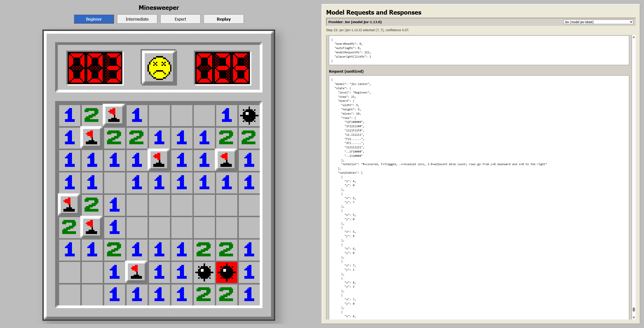This screenshot has width=644, height=328.
Task: Click the '"modelRequestMs": 221' line
Action: coord(353,52)
